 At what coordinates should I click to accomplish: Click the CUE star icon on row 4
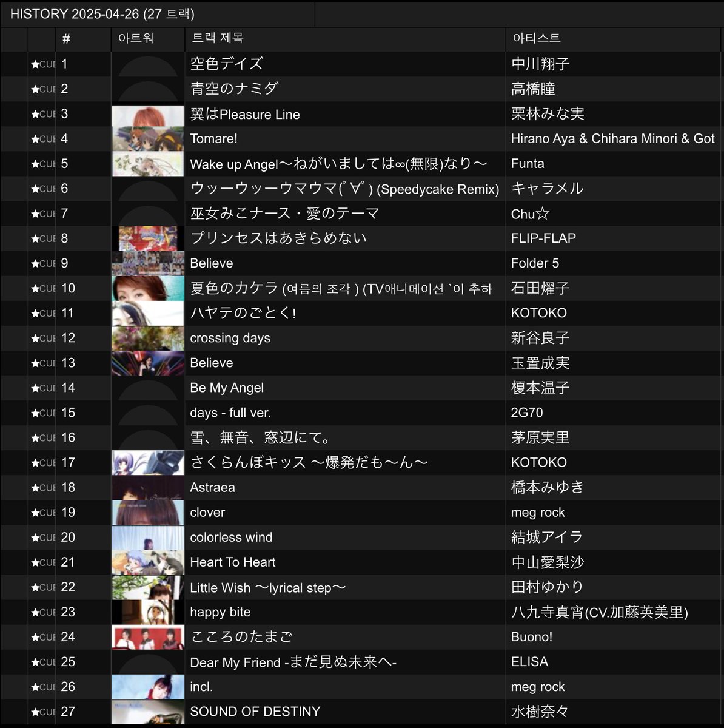pyautogui.click(x=35, y=139)
